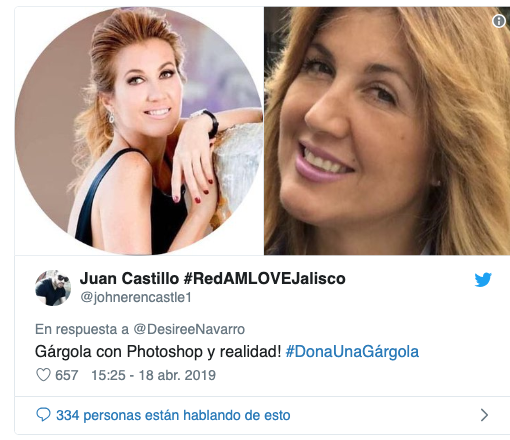Click the 15:25 - 18 abr. 2019 timestamp
Screen dimensions: 510x440
click(x=154, y=375)
